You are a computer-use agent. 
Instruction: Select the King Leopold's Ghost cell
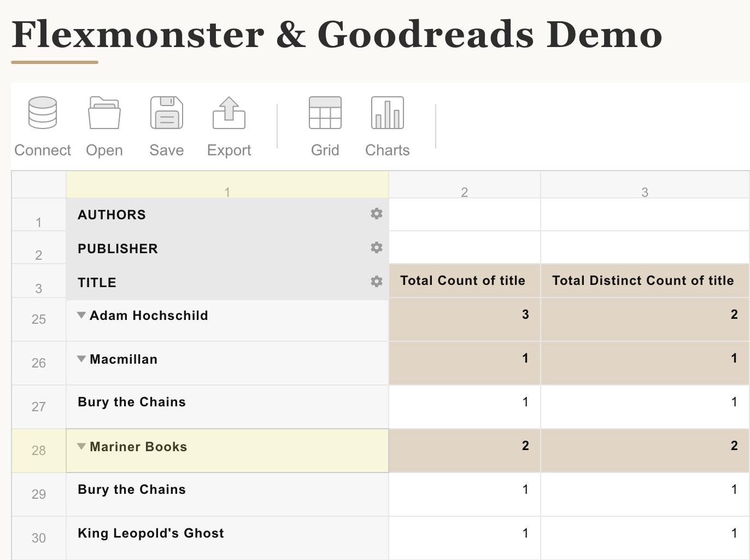(x=150, y=533)
